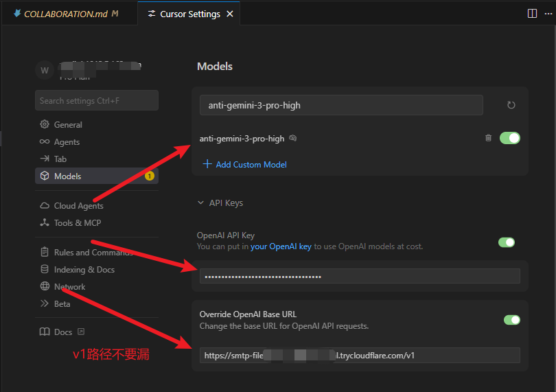Viewport: 556px width, 392px height.
Task: Select Models in the sidebar
Action: pyautogui.click(x=97, y=176)
